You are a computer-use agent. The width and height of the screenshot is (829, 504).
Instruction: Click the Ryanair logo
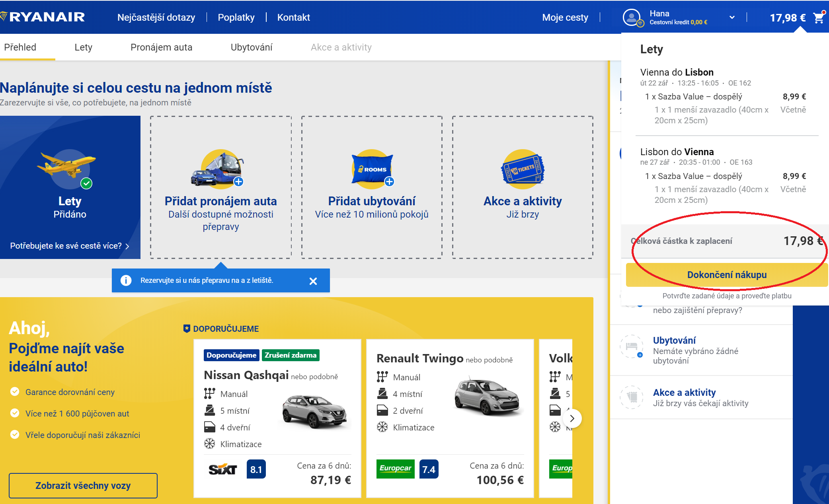point(43,17)
